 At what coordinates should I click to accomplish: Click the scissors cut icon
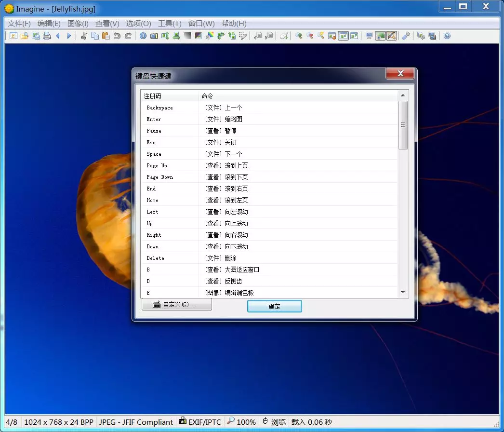(83, 36)
